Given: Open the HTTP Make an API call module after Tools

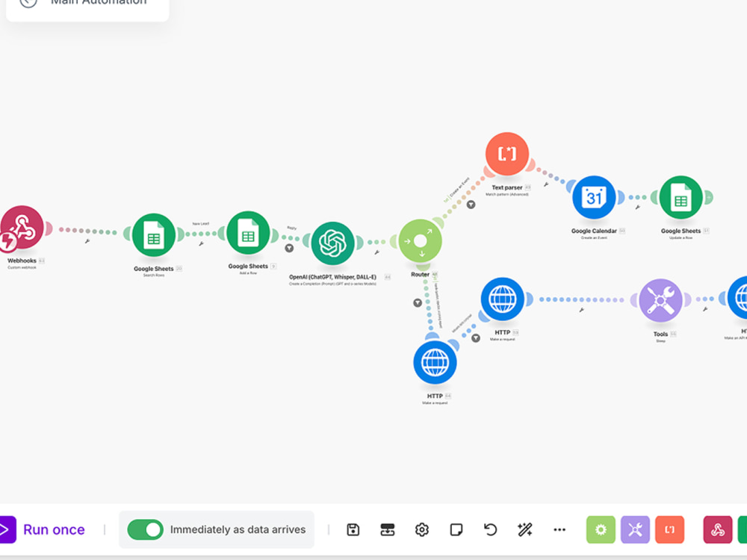Looking at the screenshot, I should point(738,298).
